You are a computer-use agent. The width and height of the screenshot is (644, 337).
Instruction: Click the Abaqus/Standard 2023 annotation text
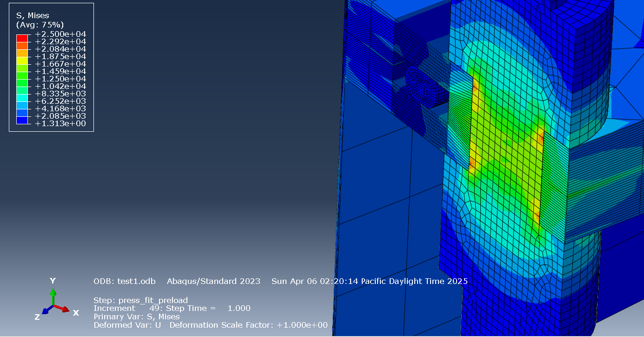(x=213, y=281)
